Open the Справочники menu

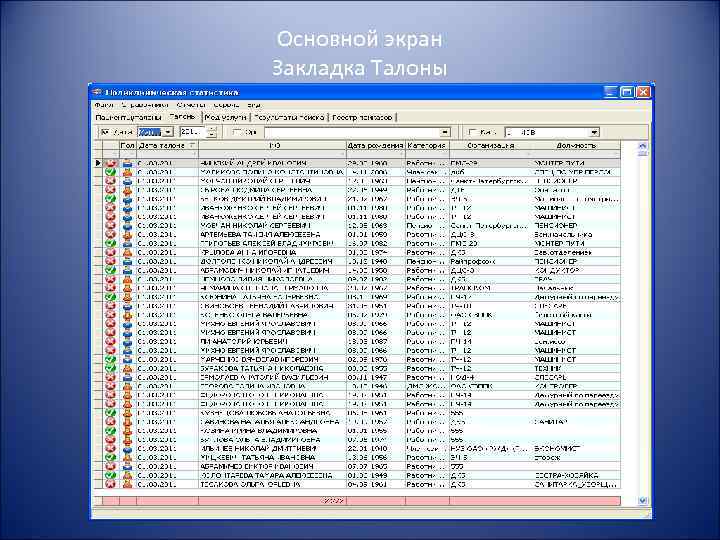click(x=145, y=105)
